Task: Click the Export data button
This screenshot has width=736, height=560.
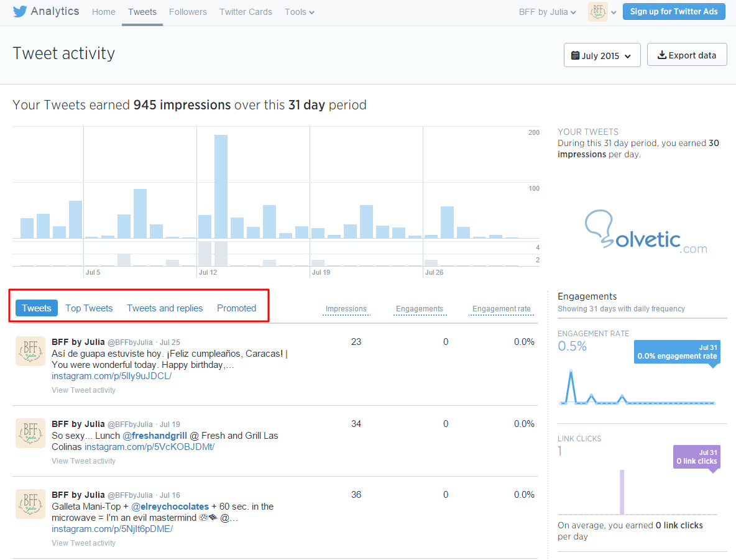Action: tap(687, 55)
